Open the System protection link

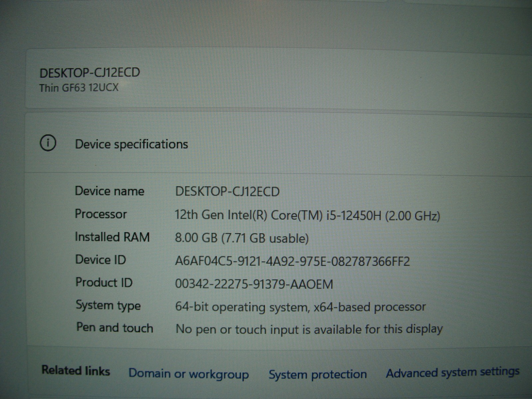tap(318, 374)
